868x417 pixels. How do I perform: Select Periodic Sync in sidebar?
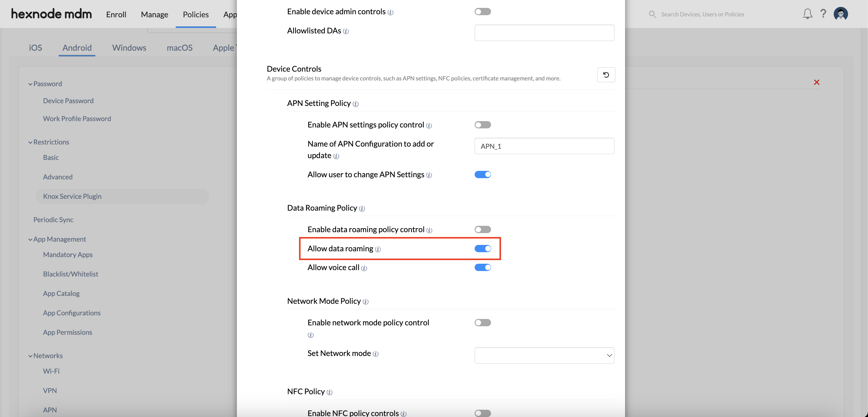[53, 219]
